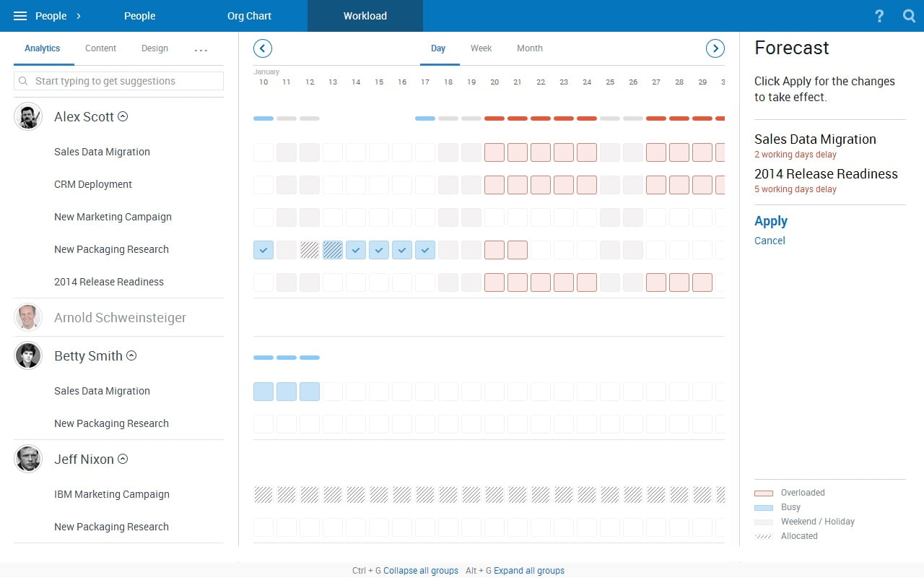Click the 17 date column header
The height and width of the screenshot is (578, 924).
tap(425, 82)
